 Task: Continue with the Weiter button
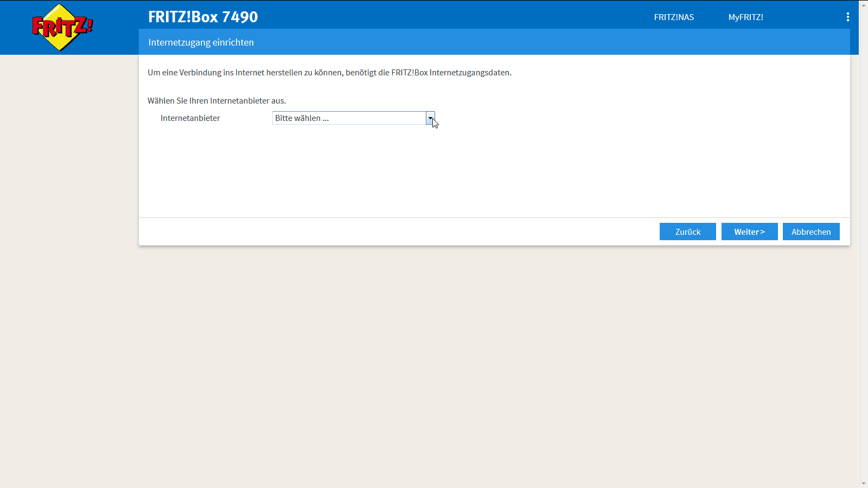coord(750,232)
